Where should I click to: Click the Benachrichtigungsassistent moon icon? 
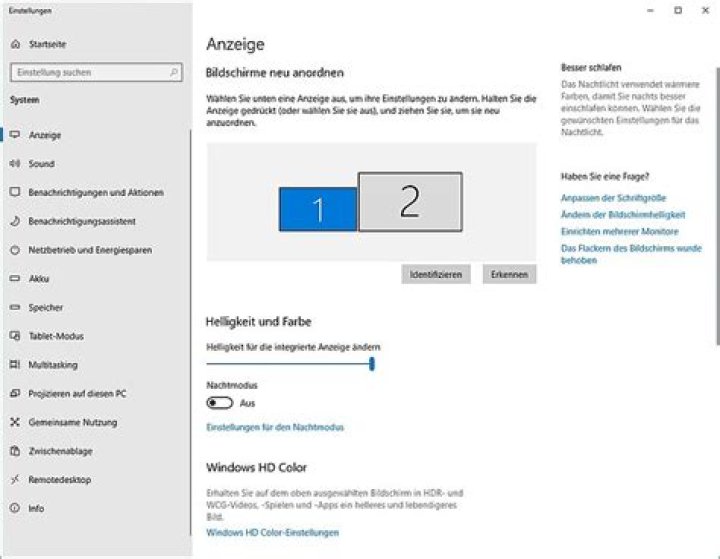(15, 221)
